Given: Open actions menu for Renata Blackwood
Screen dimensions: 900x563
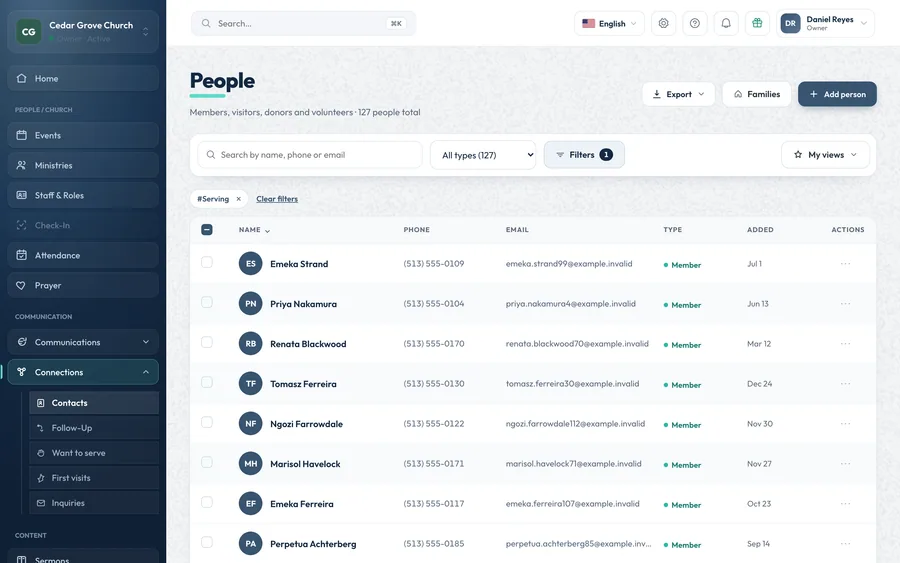Looking at the screenshot, I should tap(845, 344).
